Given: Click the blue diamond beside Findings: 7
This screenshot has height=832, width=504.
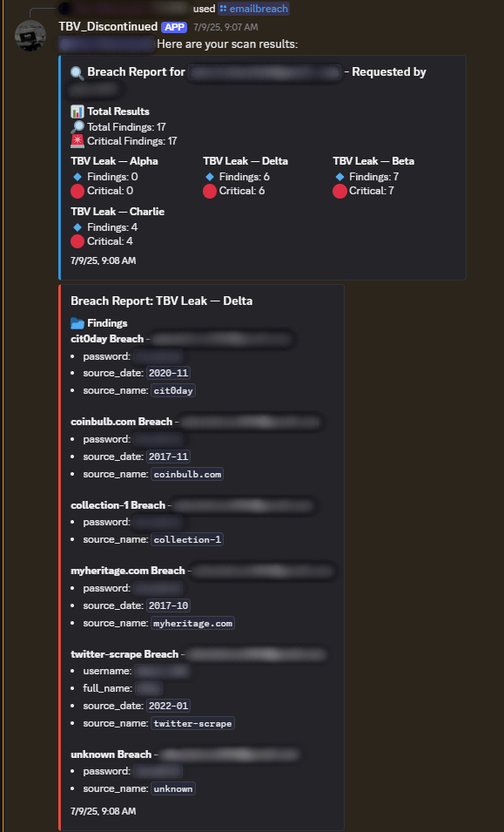Looking at the screenshot, I should (x=339, y=177).
